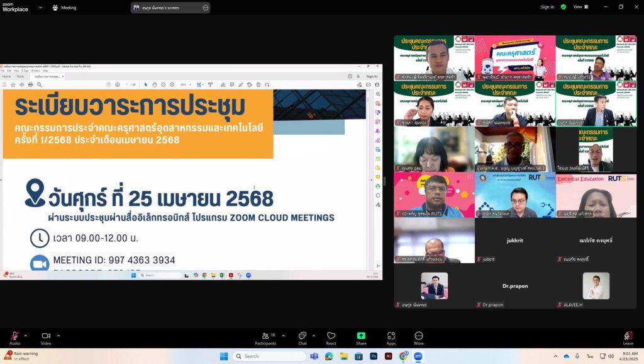Open the Windows Start menu
The width and height of the screenshot is (644, 364).
[224, 356]
